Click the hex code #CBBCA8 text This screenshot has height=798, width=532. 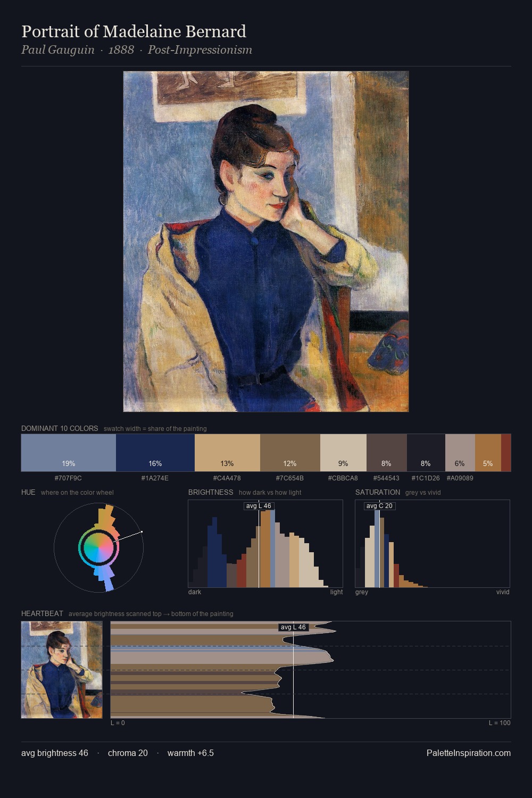click(343, 478)
